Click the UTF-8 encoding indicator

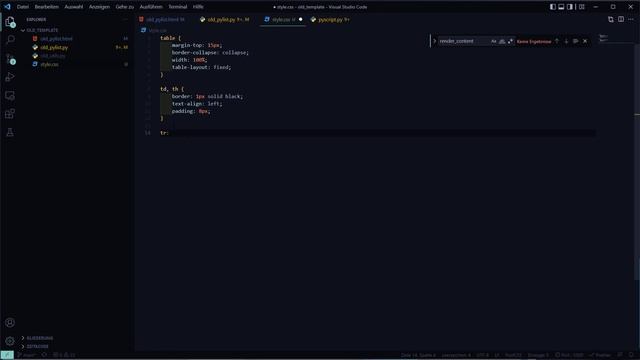pyautogui.click(x=482, y=355)
